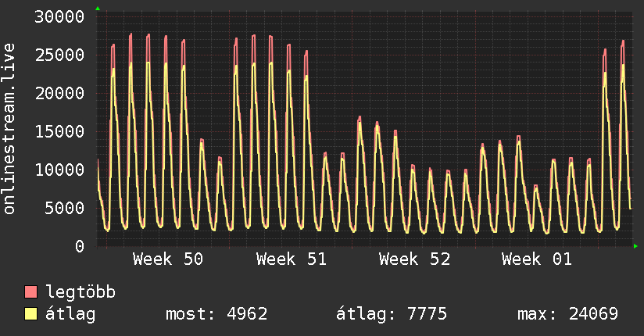
Task: Click the Week 50 axis label
Action: coord(168,259)
